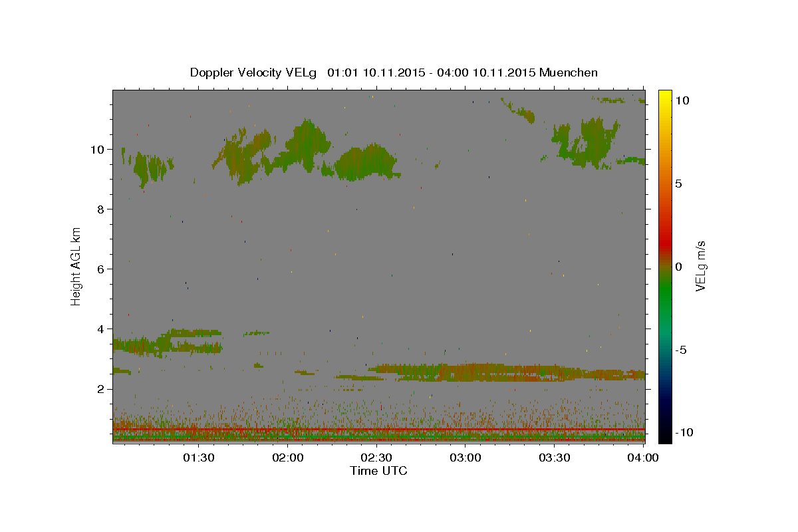Click the colorbar tick label 0

pyautogui.click(x=678, y=267)
